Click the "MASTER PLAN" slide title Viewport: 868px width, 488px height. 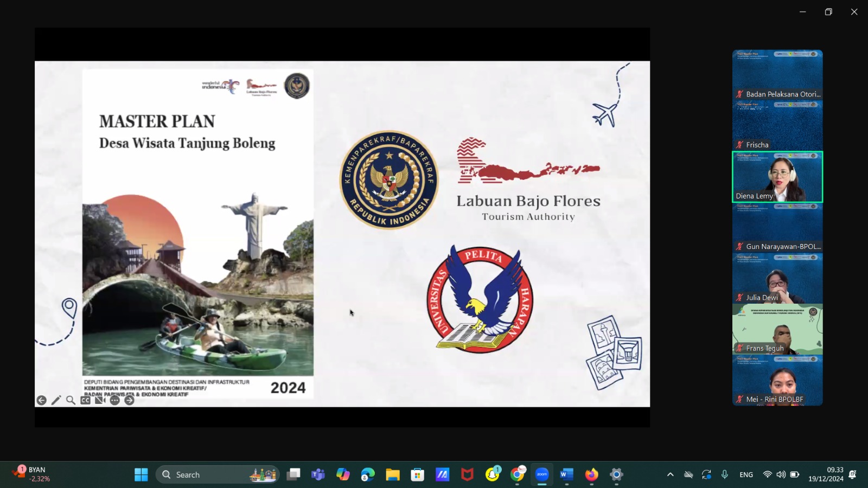click(157, 121)
